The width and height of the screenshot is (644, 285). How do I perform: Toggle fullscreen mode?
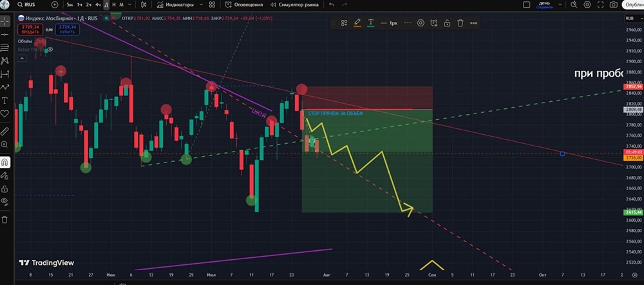click(x=600, y=5)
